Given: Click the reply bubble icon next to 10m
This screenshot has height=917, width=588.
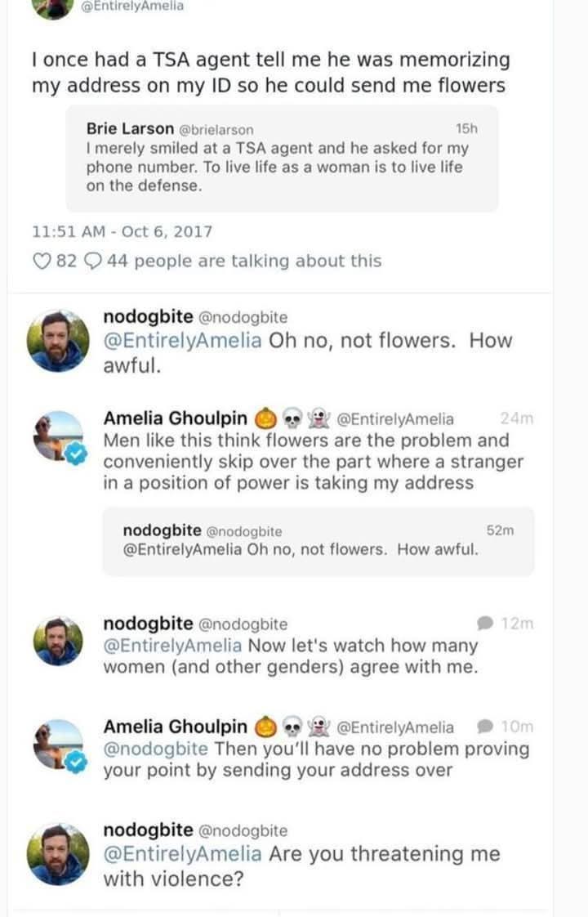Looking at the screenshot, I should pos(484,727).
